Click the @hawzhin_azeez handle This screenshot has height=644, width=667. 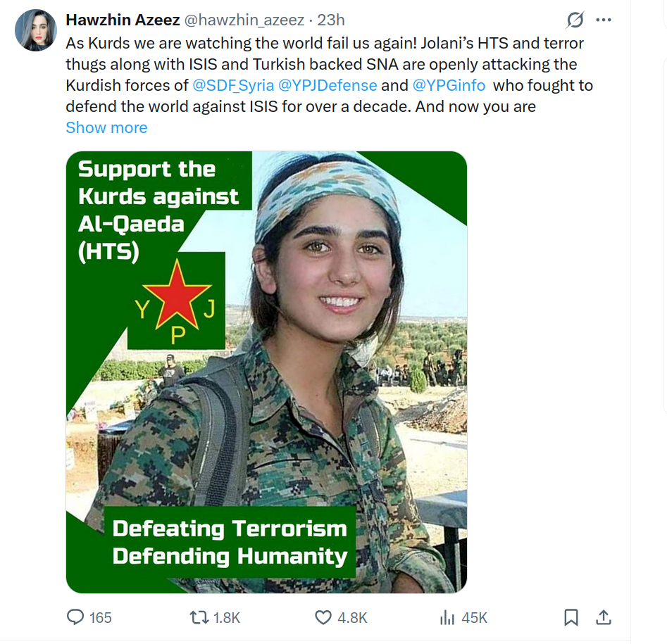coord(244,20)
